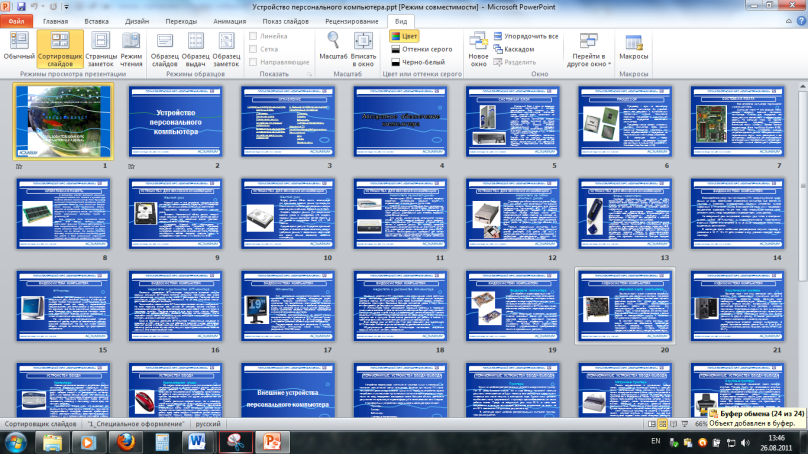Switch to the Показ слайдов tab
Screen dimensions: 808x454
[285, 21]
